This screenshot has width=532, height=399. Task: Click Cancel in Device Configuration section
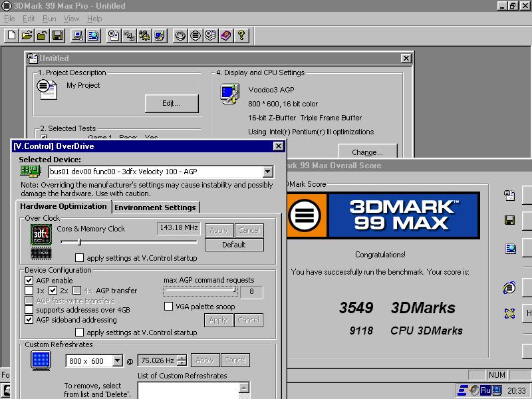tap(248, 320)
